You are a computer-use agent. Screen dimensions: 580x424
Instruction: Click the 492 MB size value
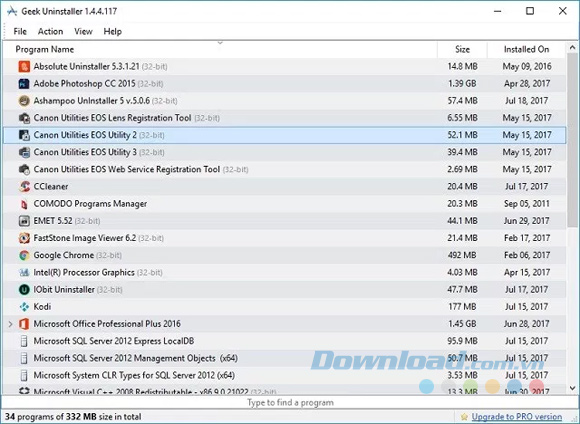pyautogui.click(x=462, y=255)
